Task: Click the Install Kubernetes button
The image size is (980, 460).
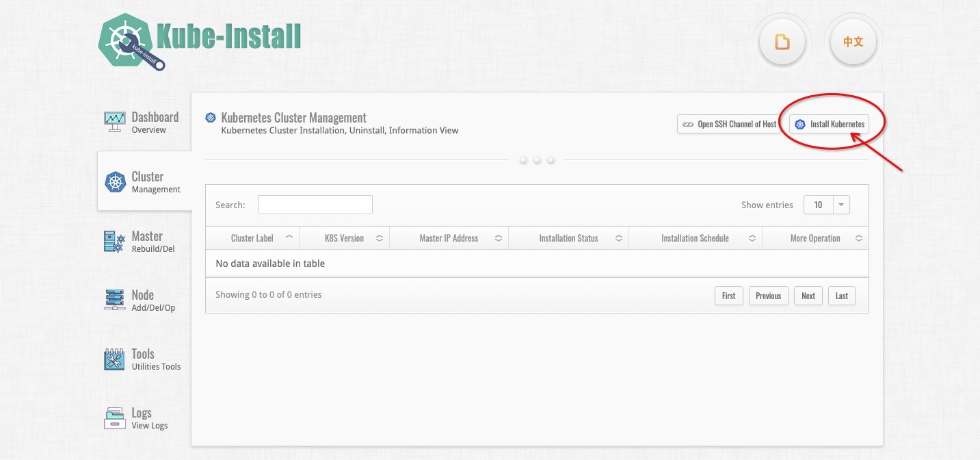Action: (x=830, y=124)
